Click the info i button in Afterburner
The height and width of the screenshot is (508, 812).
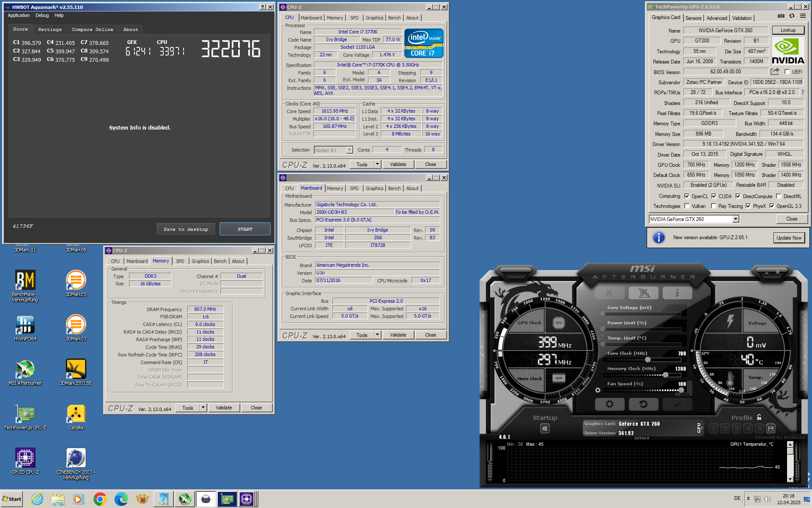(677, 293)
